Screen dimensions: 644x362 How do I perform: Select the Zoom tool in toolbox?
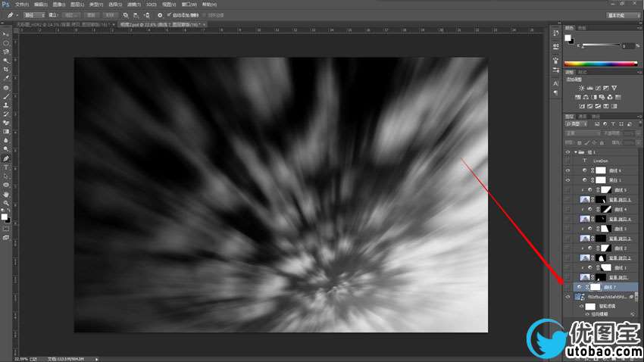tap(6, 203)
